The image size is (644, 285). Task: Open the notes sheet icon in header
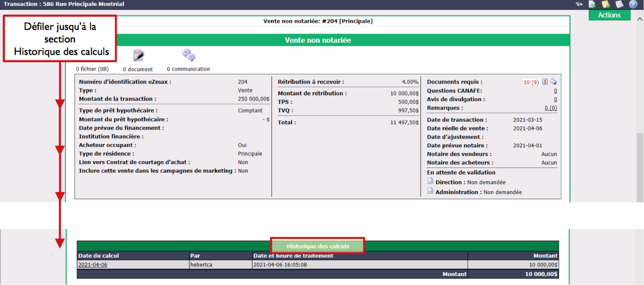(619, 4)
